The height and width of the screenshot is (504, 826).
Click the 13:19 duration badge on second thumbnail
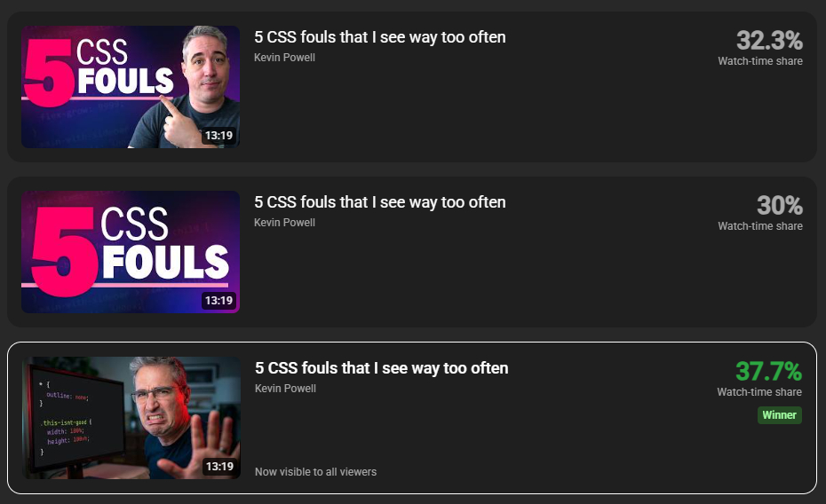[x=218, y=301]
